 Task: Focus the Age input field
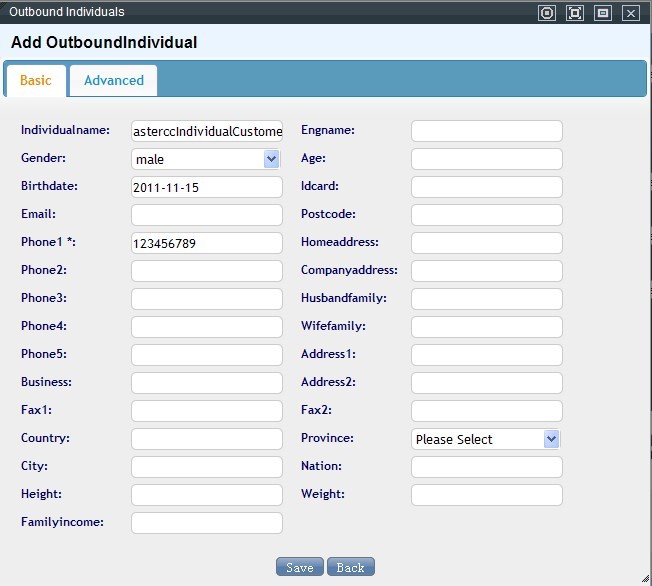point(487,159)
